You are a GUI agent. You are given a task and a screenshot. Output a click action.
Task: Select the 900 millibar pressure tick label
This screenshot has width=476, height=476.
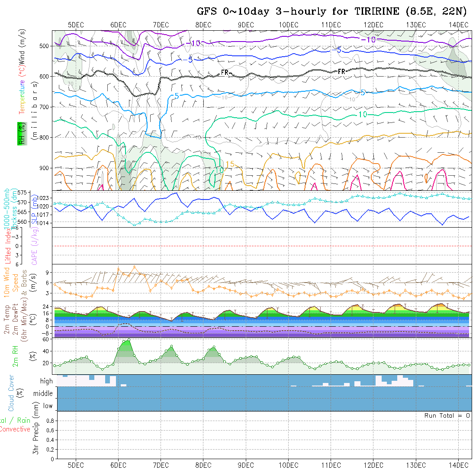[44, 168]
